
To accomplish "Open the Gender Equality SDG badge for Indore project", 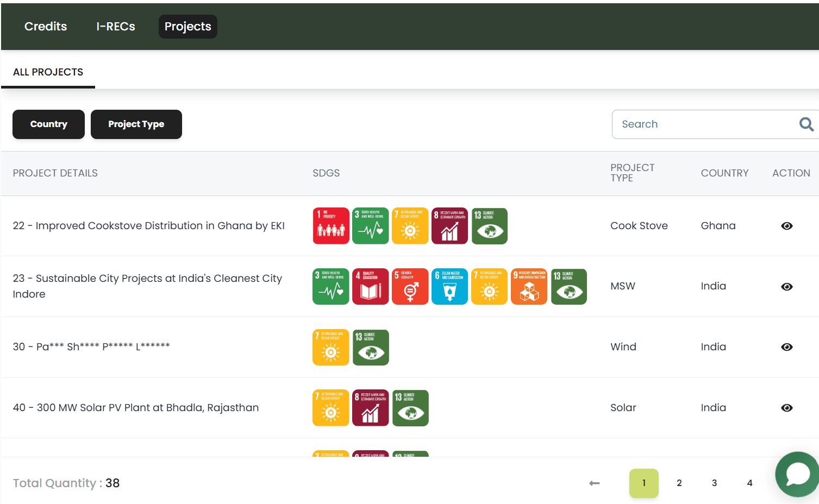I will point(410,286).
